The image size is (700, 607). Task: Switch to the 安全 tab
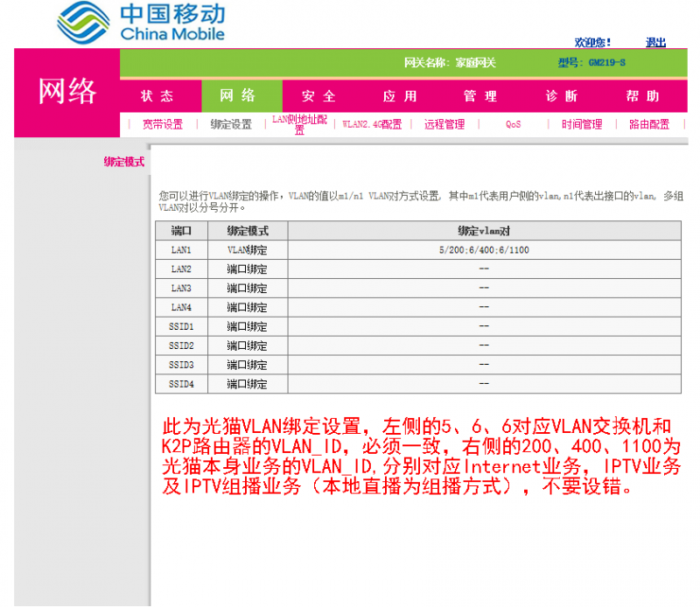click(x=318, y=96)
